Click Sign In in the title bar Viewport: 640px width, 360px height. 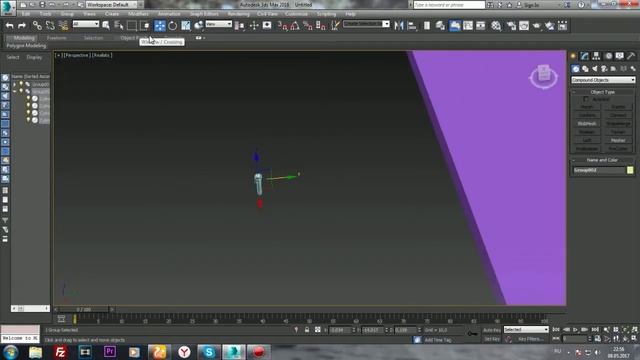pyautogui.click(x=531, y=5)
